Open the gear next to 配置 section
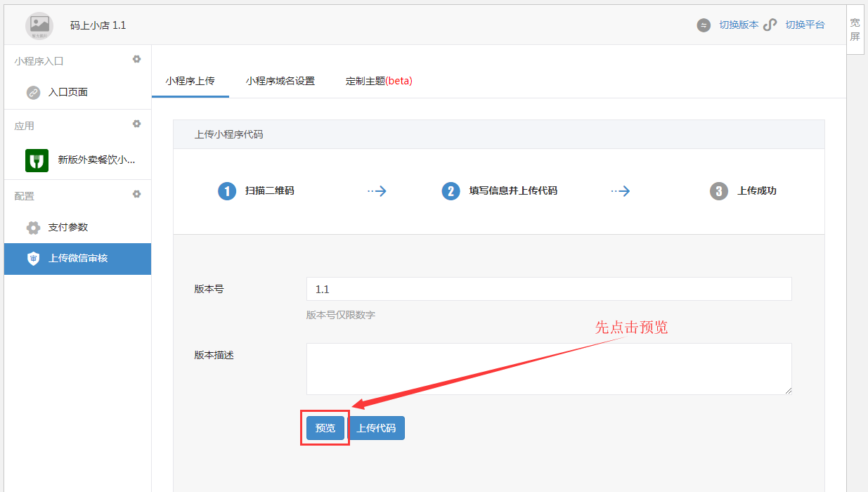The height and width of the screenshot is (492, 868). pyautogui.click(x=137, y=195)
